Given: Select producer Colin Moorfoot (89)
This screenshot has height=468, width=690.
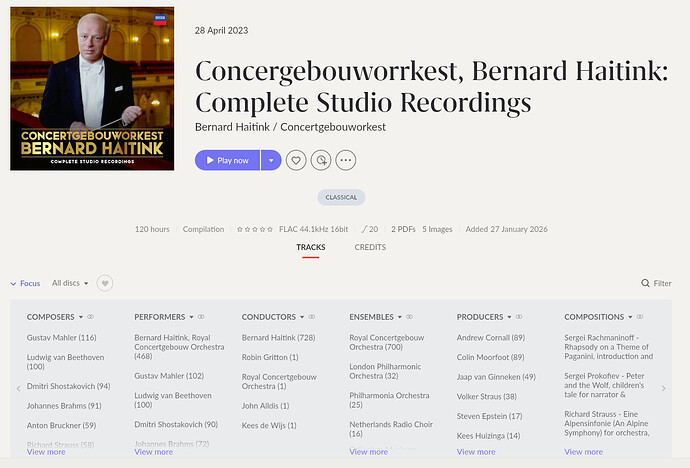Looking at the screenshot, I should (x=490, y=357).
